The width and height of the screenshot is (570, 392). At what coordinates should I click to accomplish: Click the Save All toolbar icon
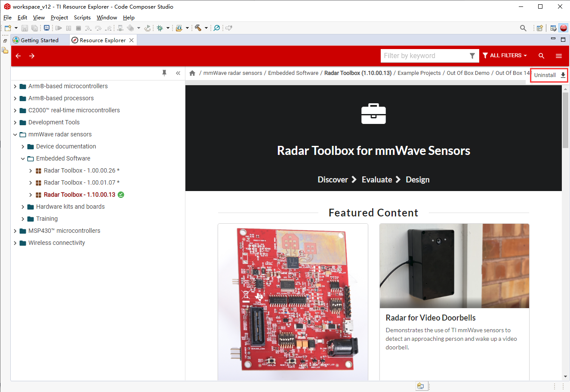(34, 28)
